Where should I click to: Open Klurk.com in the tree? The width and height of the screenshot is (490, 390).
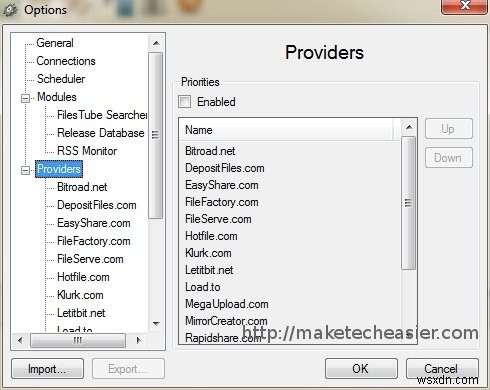(x=80, y=295)
